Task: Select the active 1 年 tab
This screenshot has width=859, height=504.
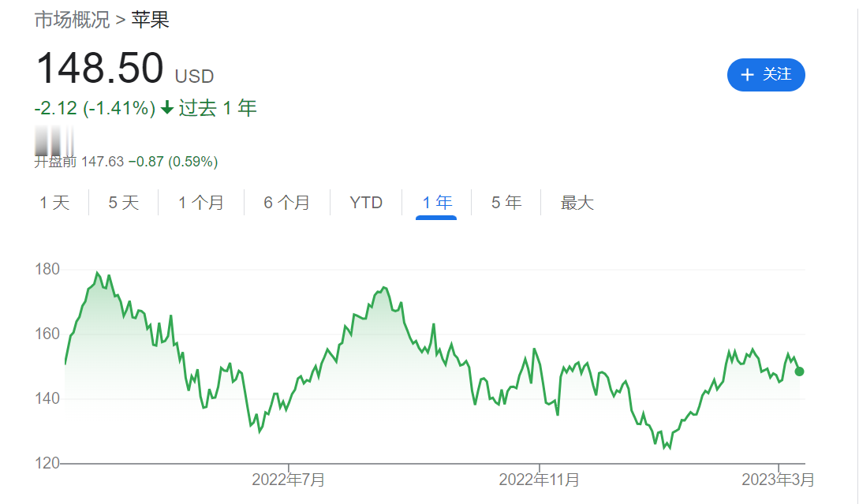Action: pos(437,203)
